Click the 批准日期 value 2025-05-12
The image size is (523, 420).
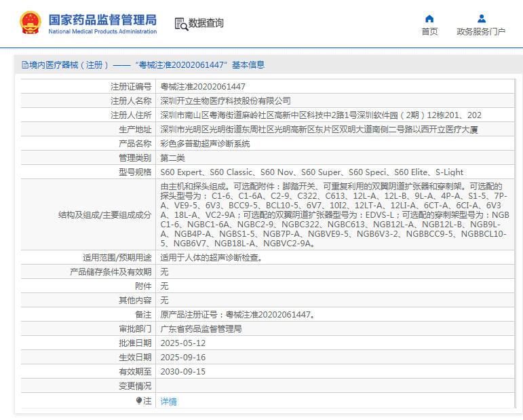[x=182, y=343]
